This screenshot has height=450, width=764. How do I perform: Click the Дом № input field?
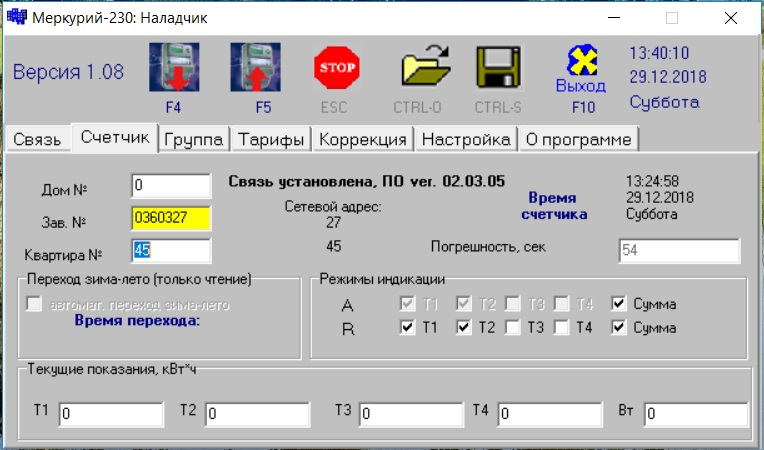pyautogui.click(x=171, y=186)
